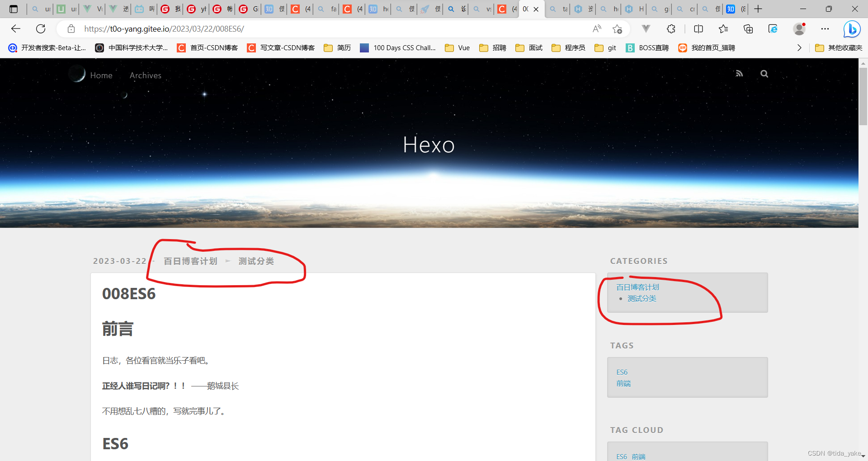Open the 程序员 bookmarks folder
The width and height of the screenshot is (868, 461).
(x=568, y=48)
